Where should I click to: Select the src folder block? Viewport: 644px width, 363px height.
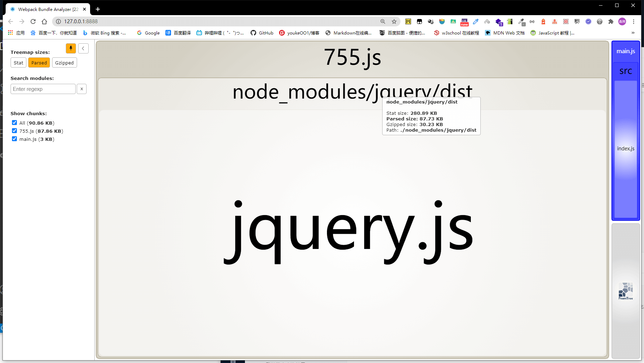626,71
